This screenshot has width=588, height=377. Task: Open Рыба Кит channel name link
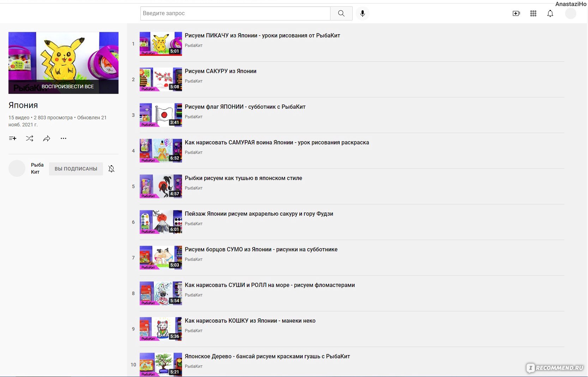37,168
